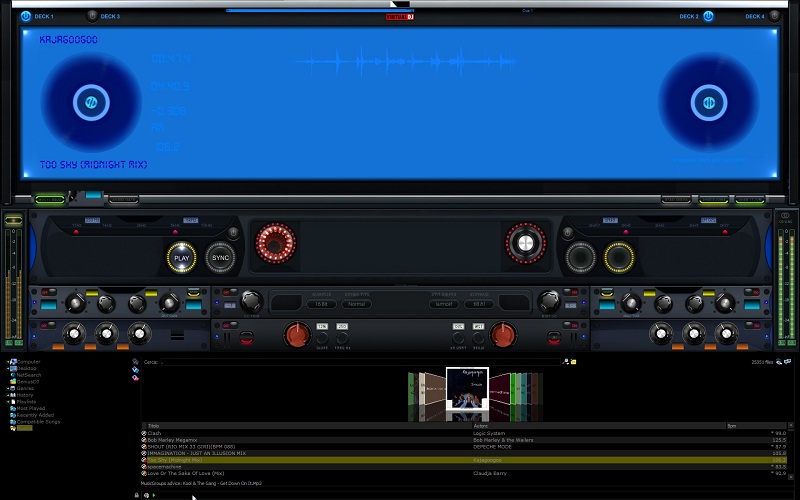
Task: Toggle the Deck 3 power icon
Action: 92,16
